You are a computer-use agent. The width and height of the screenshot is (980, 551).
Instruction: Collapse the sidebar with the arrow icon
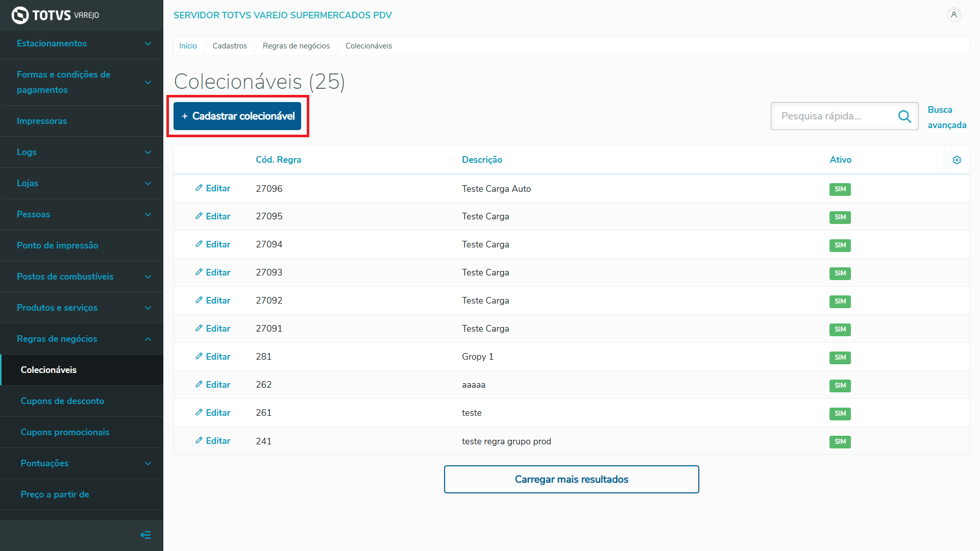click(145, 535)
